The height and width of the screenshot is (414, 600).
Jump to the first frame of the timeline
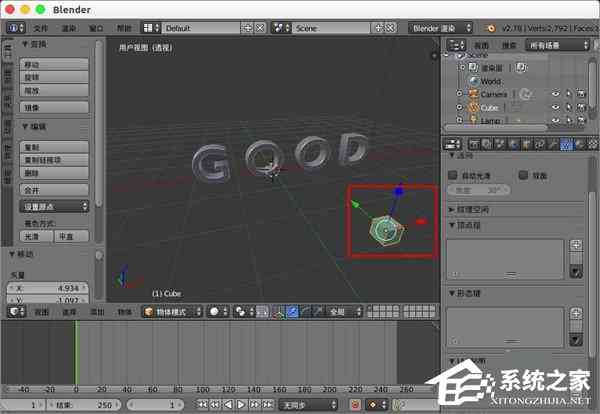[x=202, y=404]
